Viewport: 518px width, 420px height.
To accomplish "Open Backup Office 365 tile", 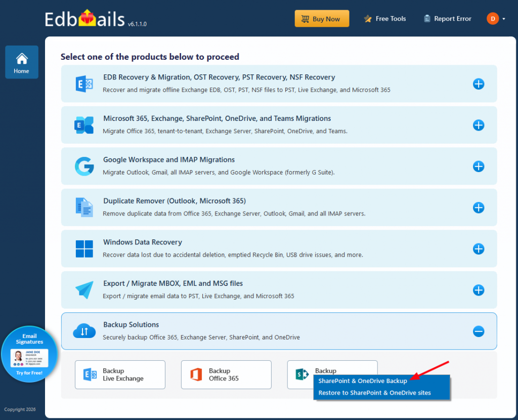I will (226, 375).
